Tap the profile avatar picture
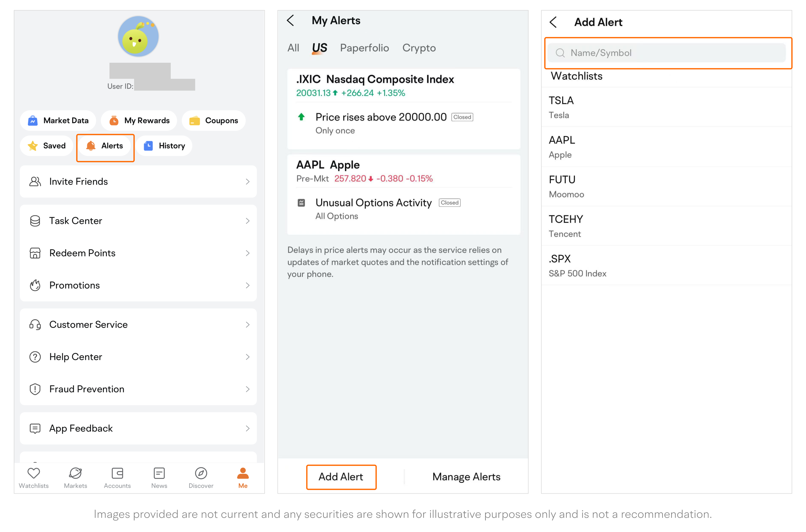 click(138, 37)
